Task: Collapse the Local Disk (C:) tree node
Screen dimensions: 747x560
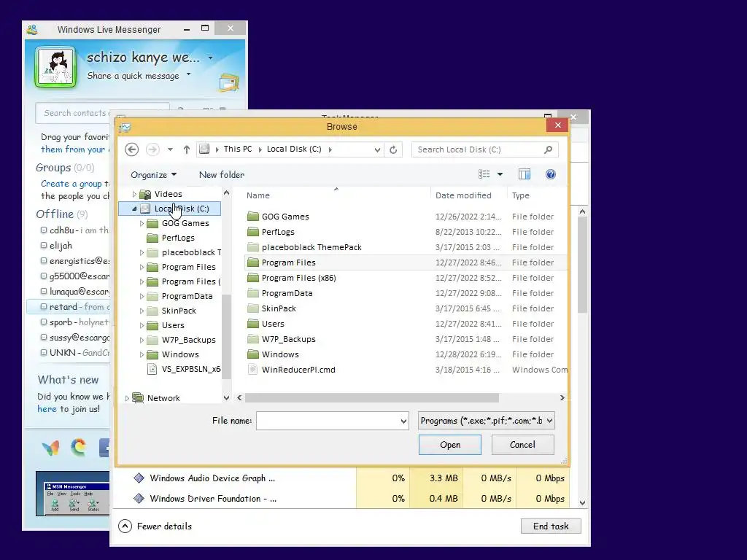Action: pyautogui.click(x=134, y=209)
